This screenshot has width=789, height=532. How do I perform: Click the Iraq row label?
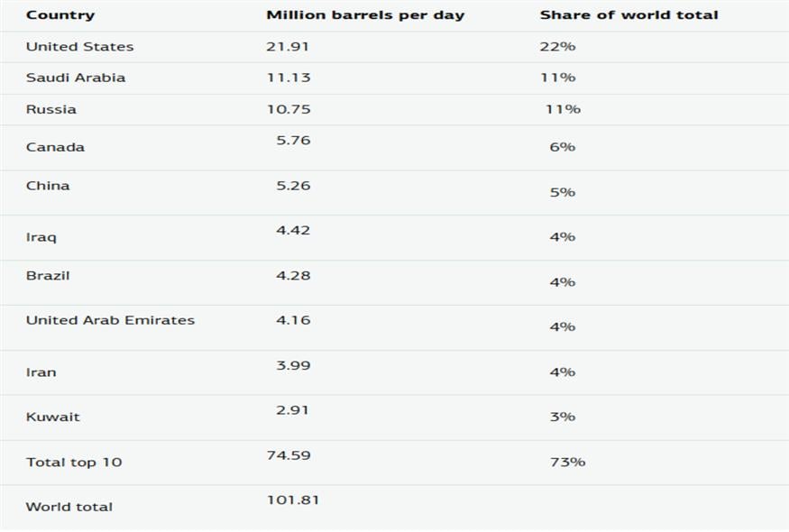coord(41,237)
